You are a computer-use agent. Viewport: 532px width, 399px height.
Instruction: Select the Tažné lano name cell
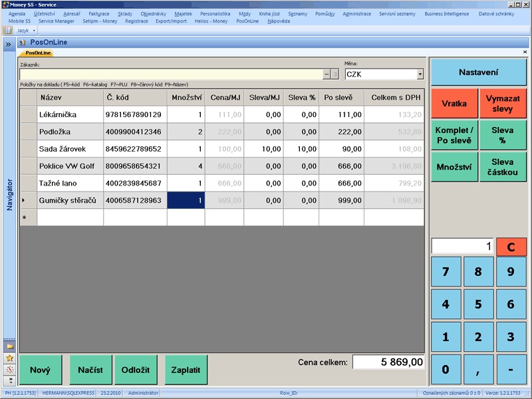pos(70,184)
